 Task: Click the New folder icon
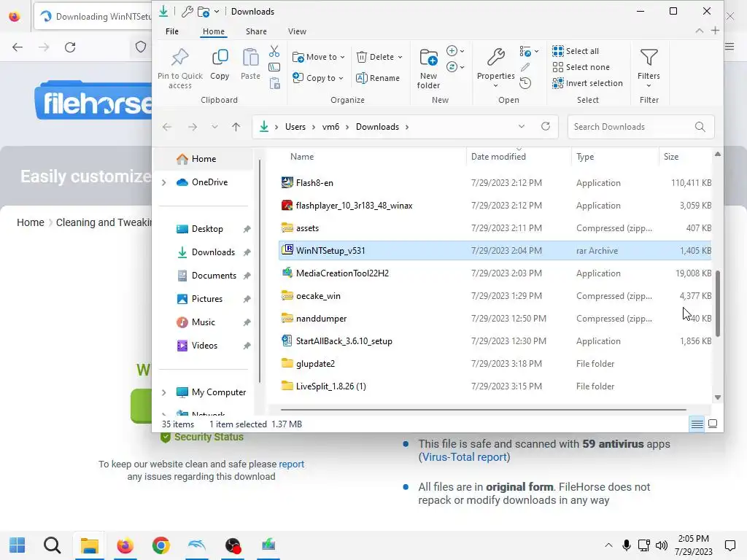[x=428, y=57]
